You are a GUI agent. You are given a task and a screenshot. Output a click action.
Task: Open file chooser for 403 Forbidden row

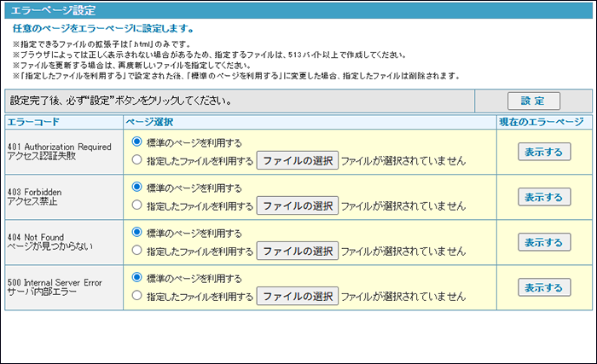[x=298, y=205]
